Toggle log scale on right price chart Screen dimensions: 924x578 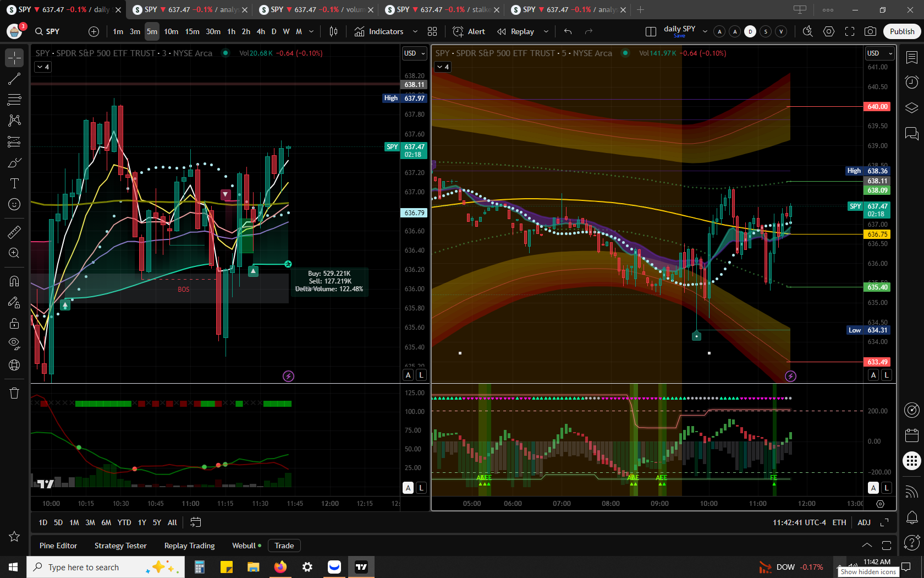click(887, 375)
